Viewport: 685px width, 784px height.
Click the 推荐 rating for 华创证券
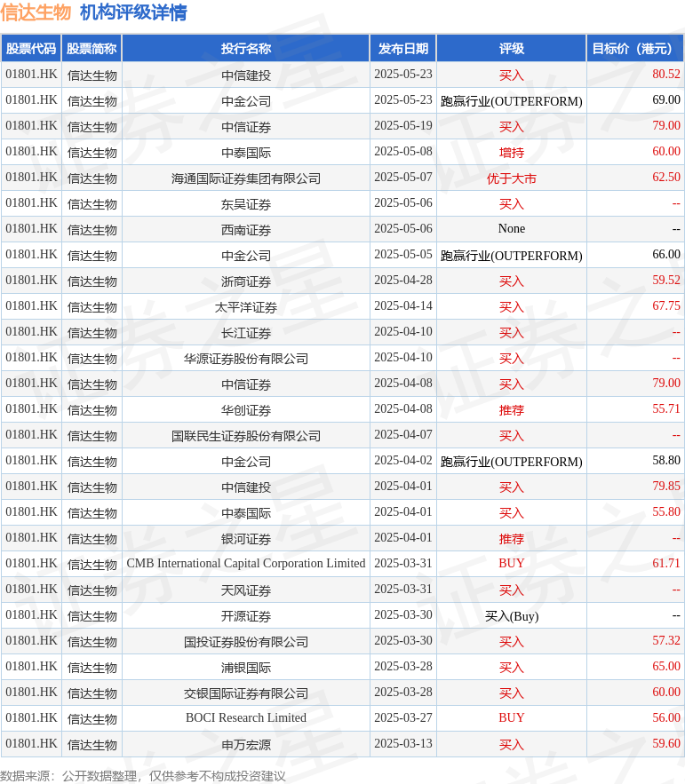(x=512, y=410)
